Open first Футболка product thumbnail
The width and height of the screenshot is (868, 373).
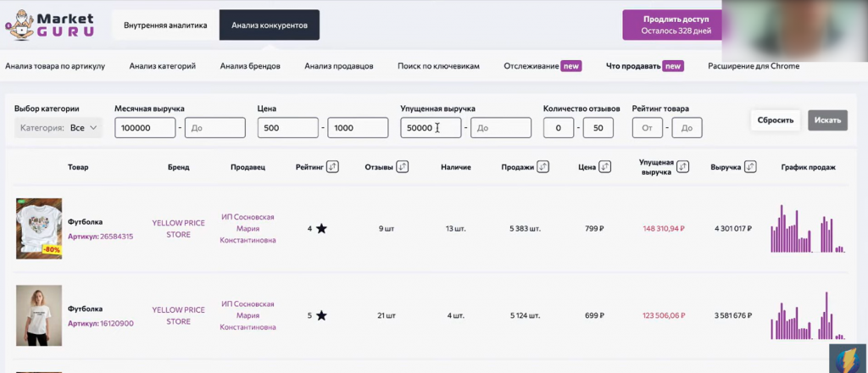point(39,228)
